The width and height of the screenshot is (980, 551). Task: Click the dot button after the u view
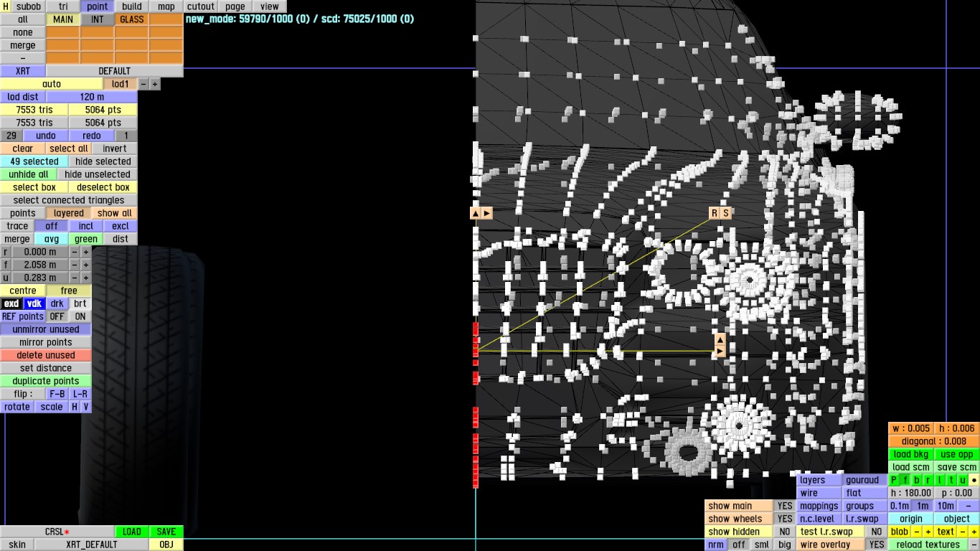(x=974, y=480)
